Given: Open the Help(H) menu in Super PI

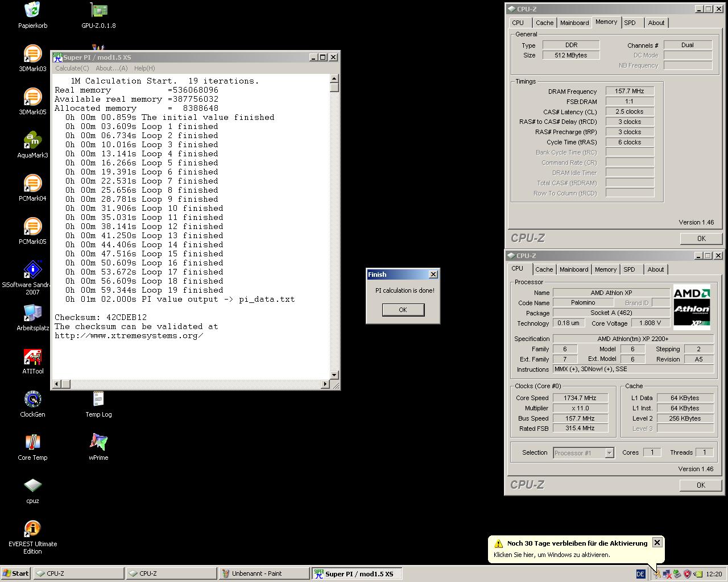Looking at the screenshot, I should [x=144, y=68].
